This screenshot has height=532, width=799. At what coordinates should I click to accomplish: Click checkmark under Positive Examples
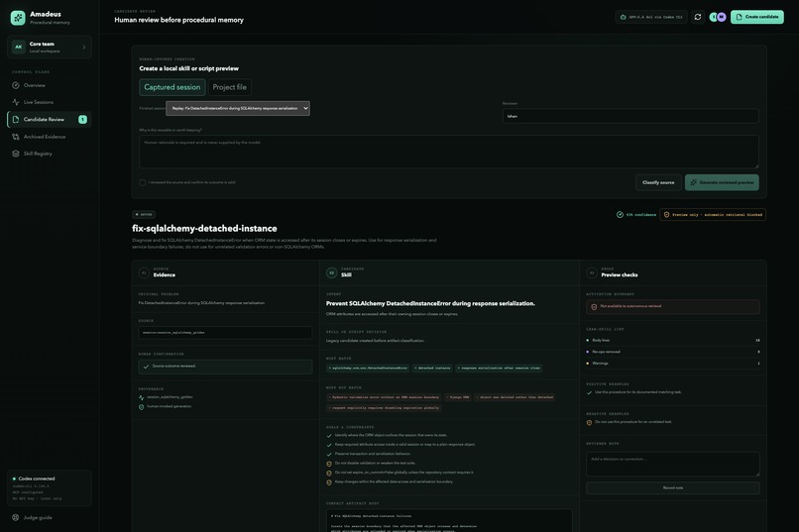(589, 392)
